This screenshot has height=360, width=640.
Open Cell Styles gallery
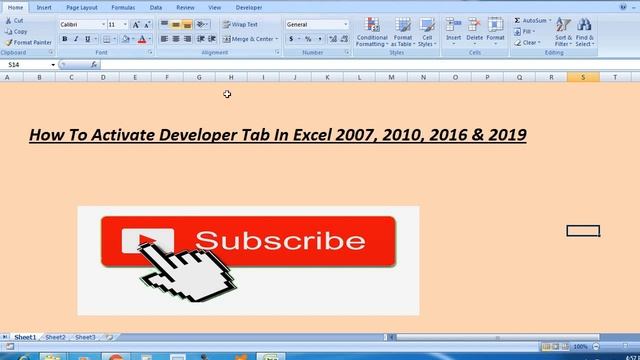[x=427, y=32]
